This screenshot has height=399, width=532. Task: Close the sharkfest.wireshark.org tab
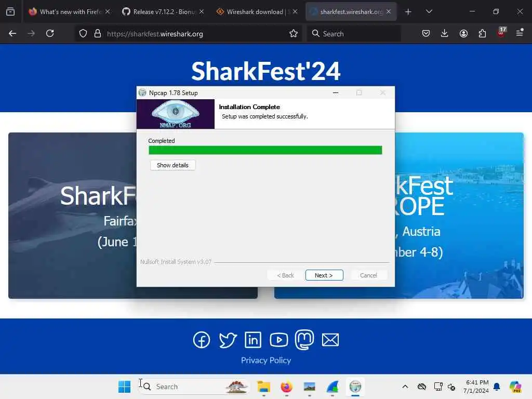point(389,11)
